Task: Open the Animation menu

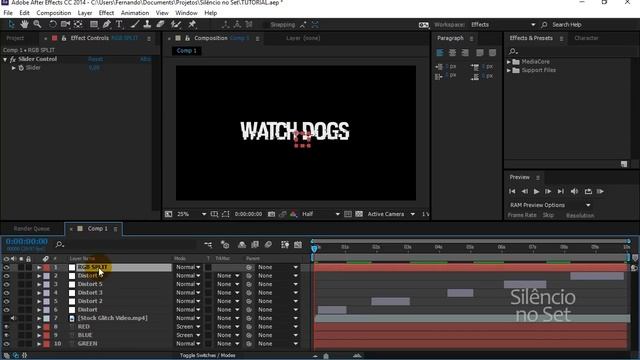Action: tap(135, 13)
